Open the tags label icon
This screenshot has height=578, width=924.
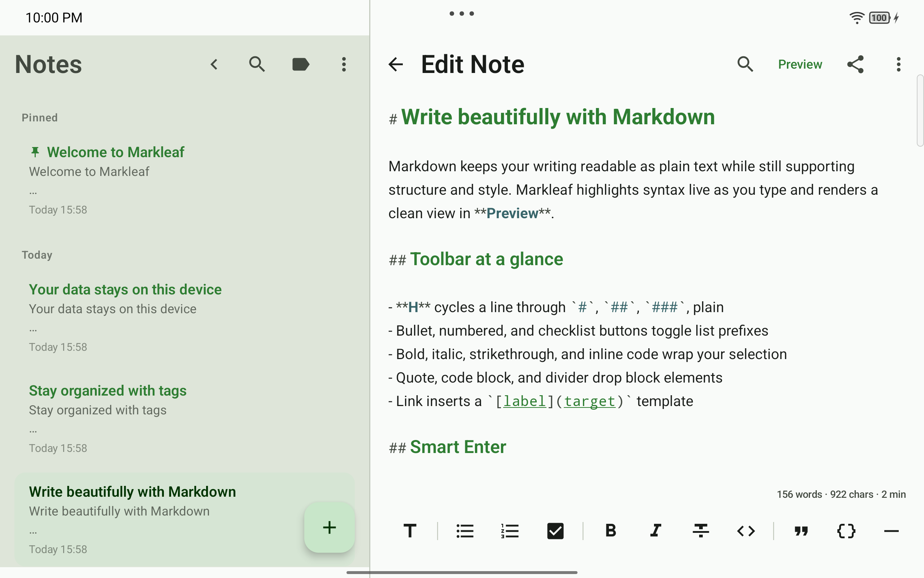[301, 64]
